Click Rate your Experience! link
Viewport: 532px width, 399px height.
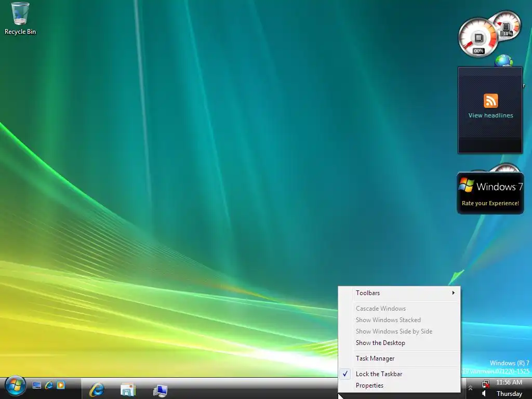(490, 203)
